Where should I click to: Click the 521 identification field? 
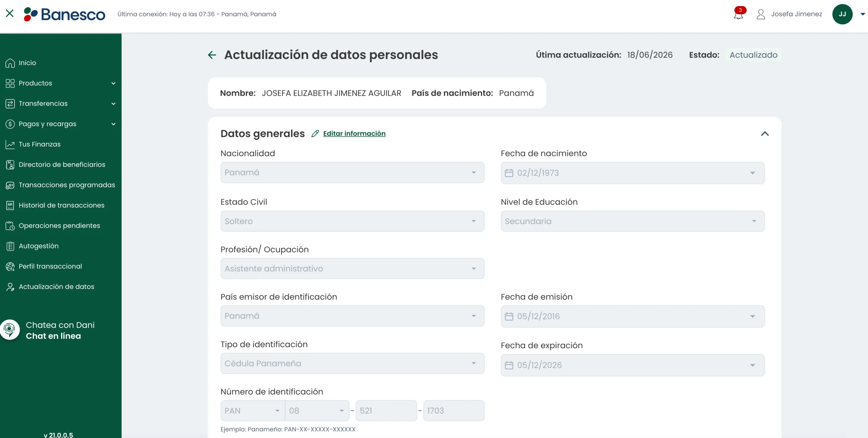click(386, 411)
